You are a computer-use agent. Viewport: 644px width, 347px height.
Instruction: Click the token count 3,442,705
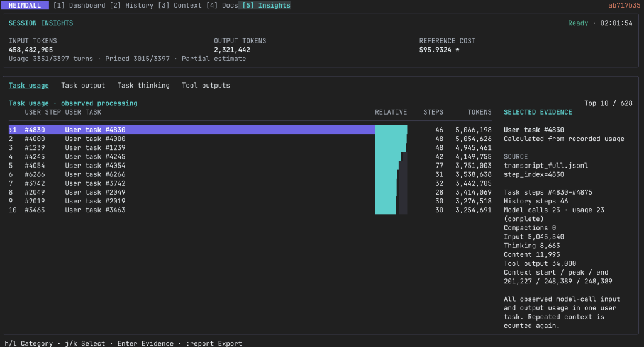(x=473, y=183)
